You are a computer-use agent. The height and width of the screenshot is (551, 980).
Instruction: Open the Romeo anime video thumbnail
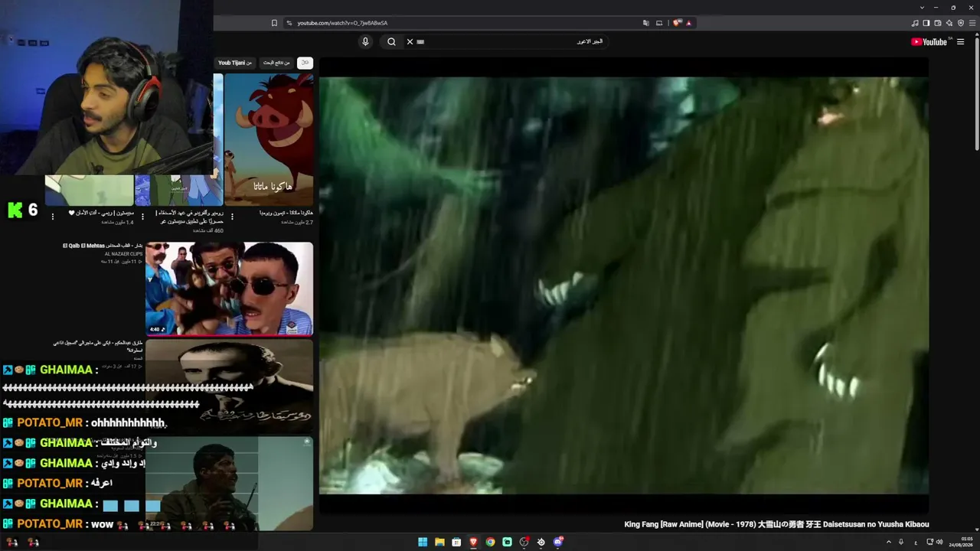[x=179, y=191]
